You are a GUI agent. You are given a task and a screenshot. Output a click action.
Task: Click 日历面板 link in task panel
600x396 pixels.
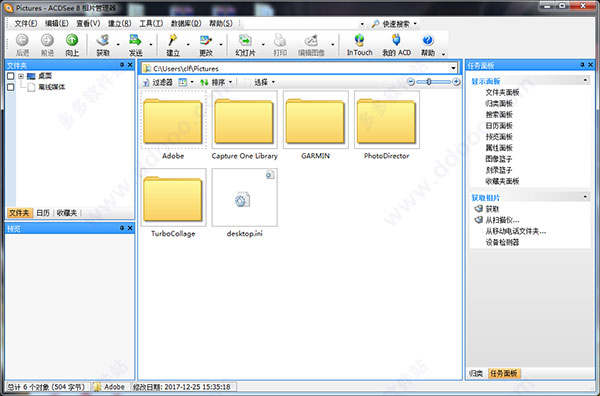pos(499,125)
